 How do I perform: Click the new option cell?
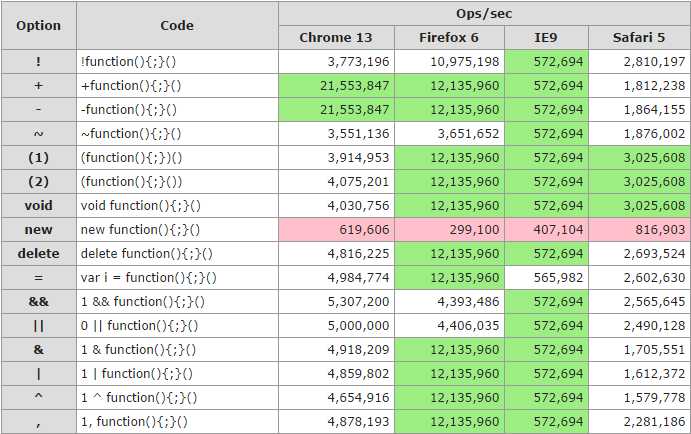point(38,230)
